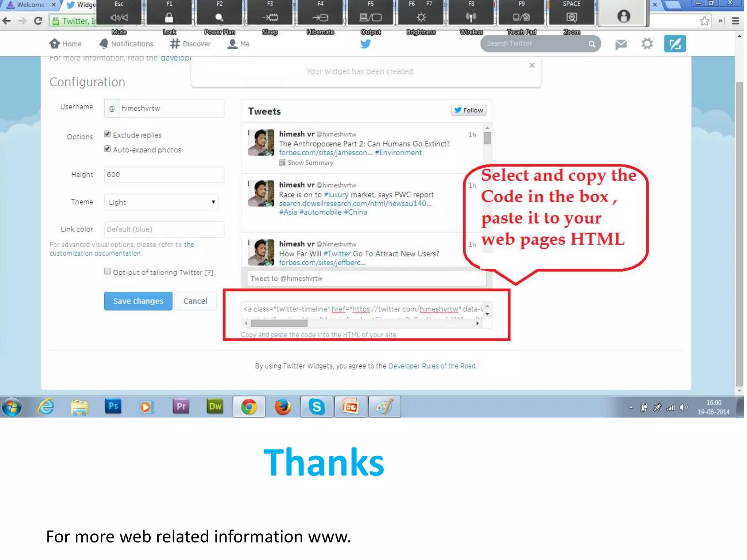The height and width of the screenshot is (560, 747).
Task: Expand hidden system tray icons arrow
Action: pyautogui.click(x=631, y=407)
